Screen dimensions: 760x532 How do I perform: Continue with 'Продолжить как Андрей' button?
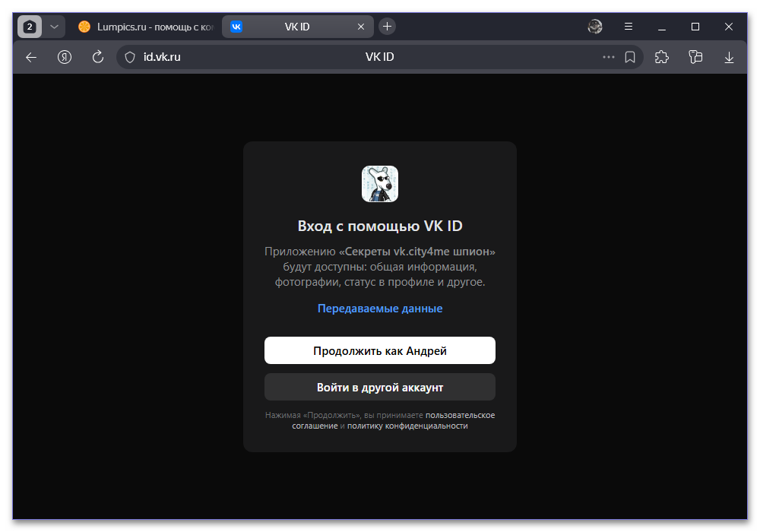point(380,350)
